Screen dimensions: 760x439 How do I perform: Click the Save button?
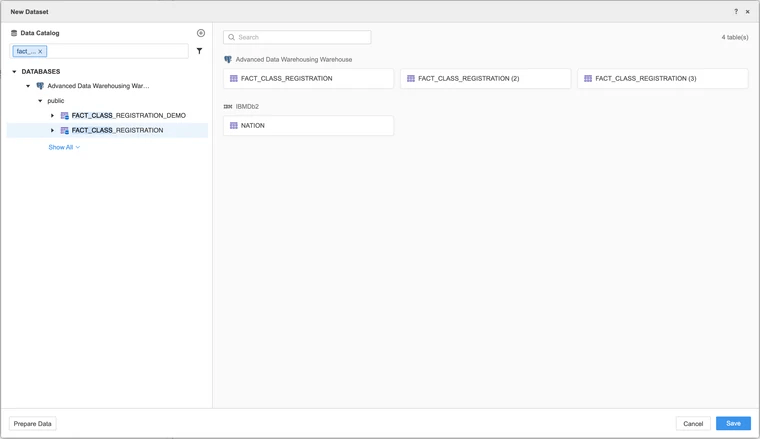coord(733,424)
